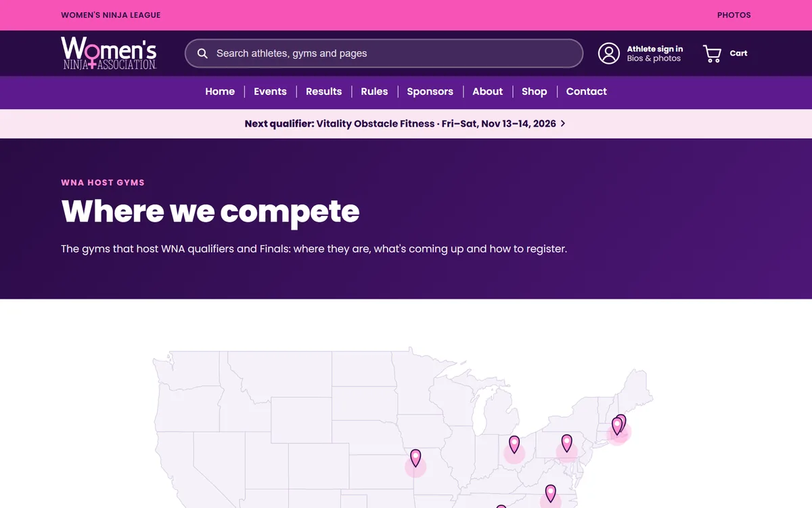This screenshot has height=508, width=812.
Task: Click the "Where we compete" heading
Action: pyautogui.click(x=210, y=211)
